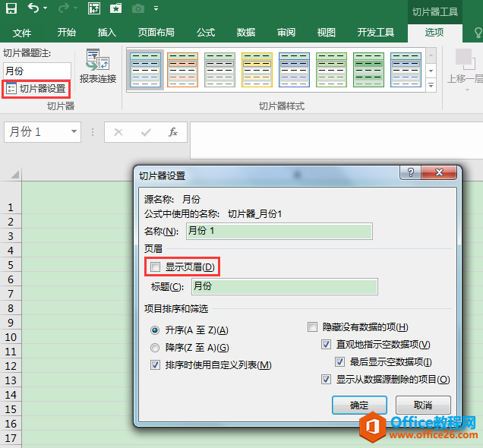Image resolution: width=483 pixels, height=448 pixels.
Task: Click the lightbulb Tell Me icon
Action: (478, 33)
